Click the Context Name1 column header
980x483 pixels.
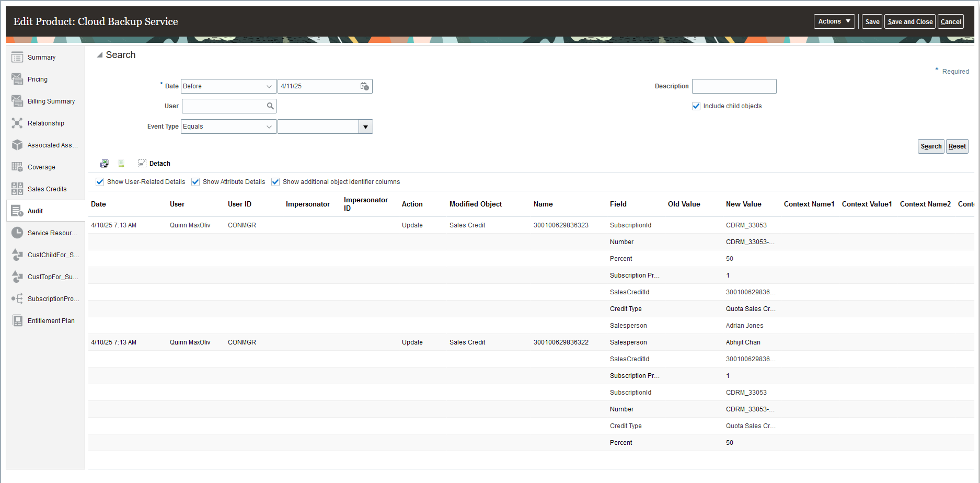809,204
